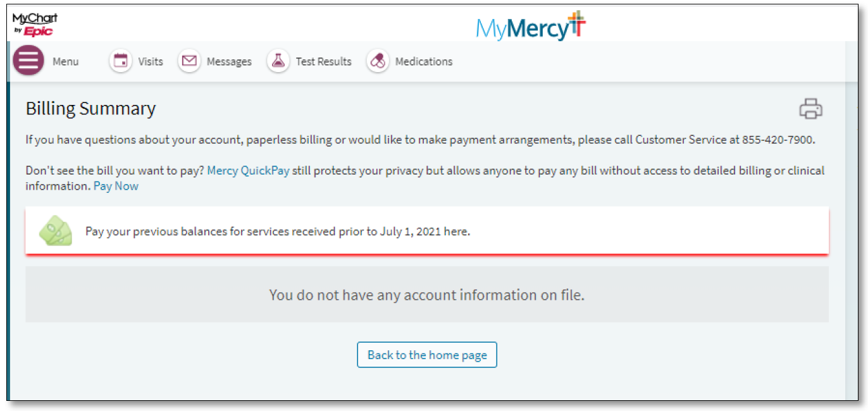This screenshot has width=868, height=411.
Task: Open the pay previous balances banner
Action: point(427,231)
